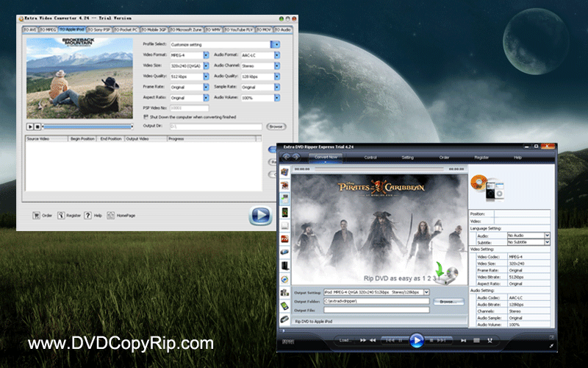Screen dimensions: 588x368
Task: Click snapshot rectangle icon in DVD Ripper player bar
Action: point(476,340)
